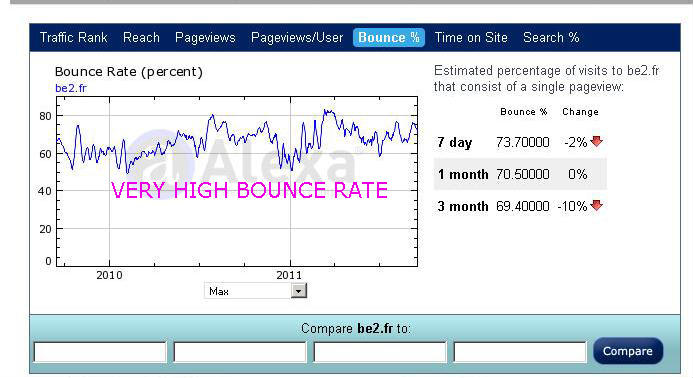Click the fourth compare site input field
The height and width of the screenshot is (378, 693).
(x=520, y=352)
